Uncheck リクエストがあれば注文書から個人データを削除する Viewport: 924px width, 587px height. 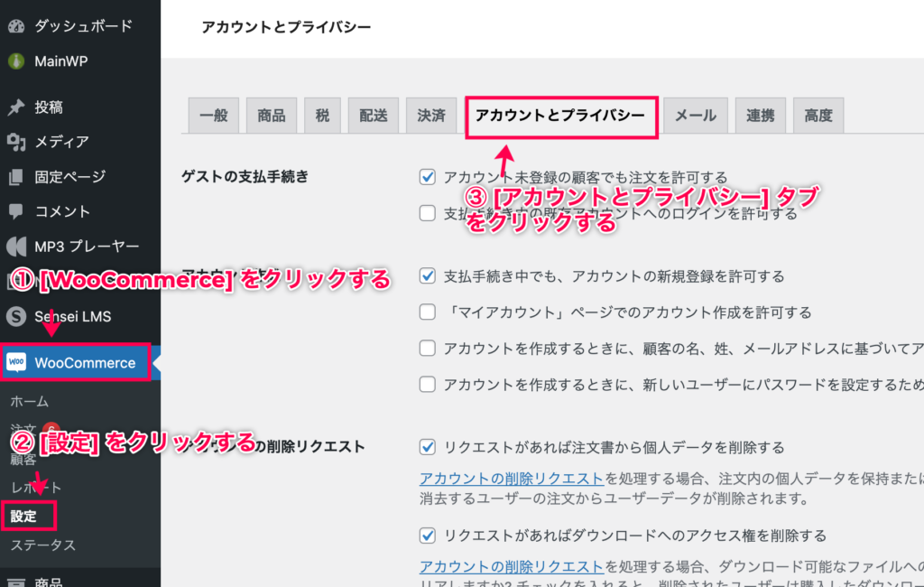[427, 447]
